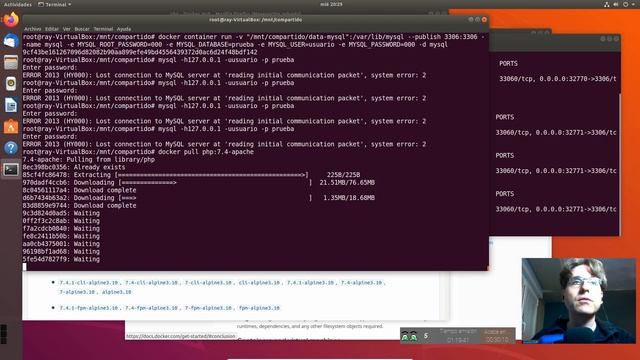Viewport: 640px width, 360px height.
Task: Launch Rhythmbox music player from dock
Action: (11, 84)
